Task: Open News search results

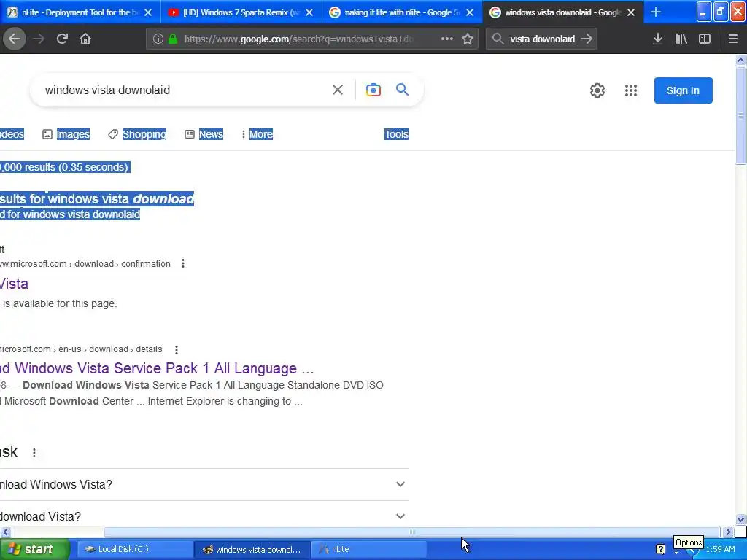Action: click(x=204, y=134)
